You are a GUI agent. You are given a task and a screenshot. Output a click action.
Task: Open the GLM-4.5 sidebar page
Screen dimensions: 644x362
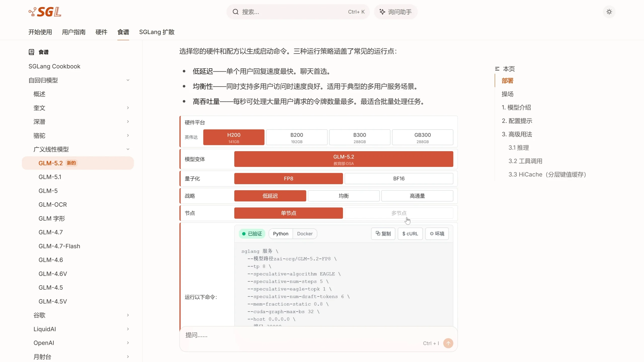[51, 288]
